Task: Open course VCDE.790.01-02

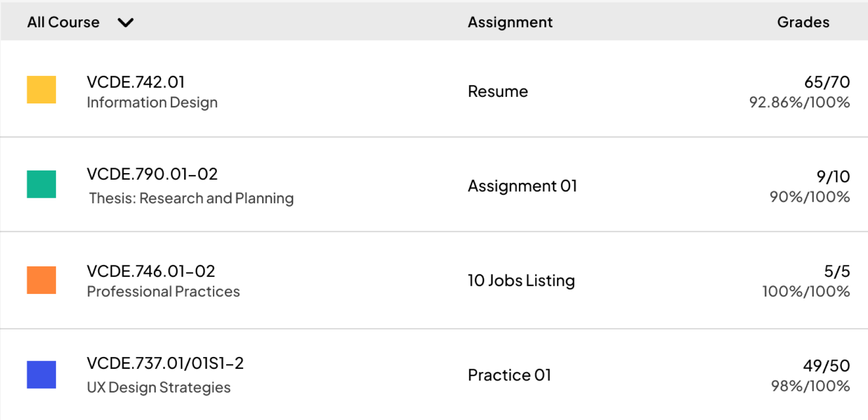Action: 152,174
